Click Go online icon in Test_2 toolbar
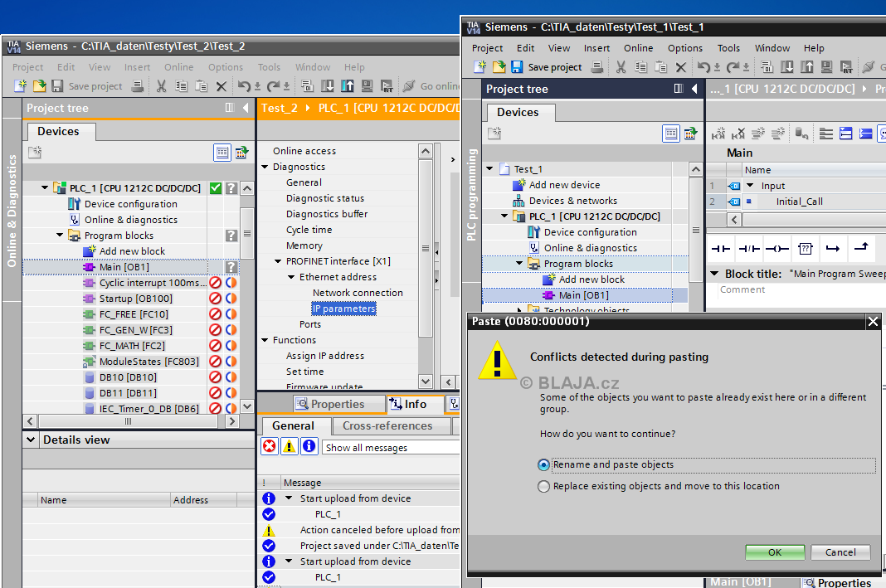This screenshot has width=886, height=588. pos(409,86)
